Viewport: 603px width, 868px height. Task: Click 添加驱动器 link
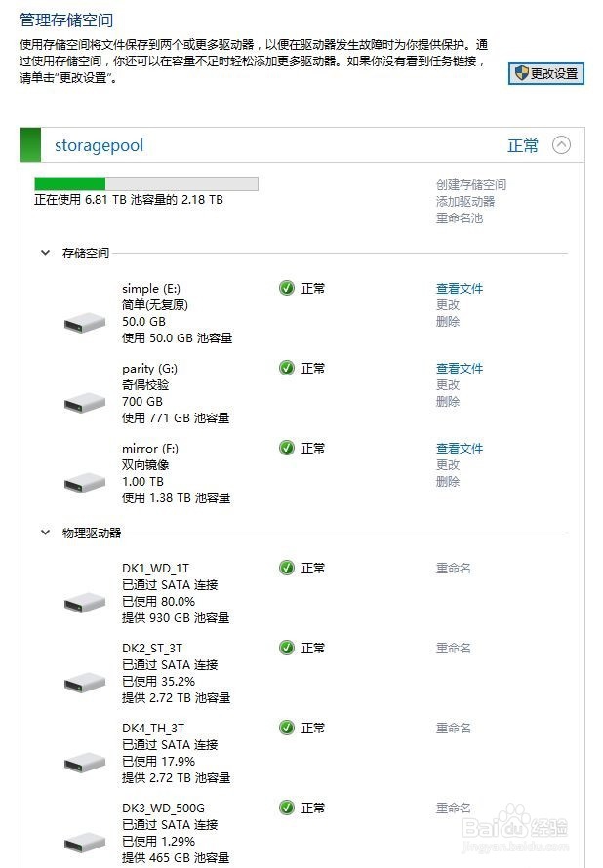pos(465,201)
